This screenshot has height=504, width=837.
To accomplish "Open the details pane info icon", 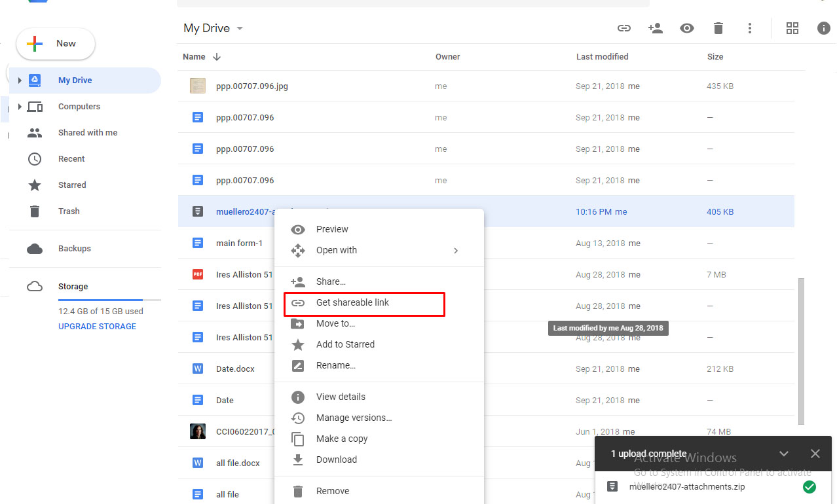I will coord(823,28).
